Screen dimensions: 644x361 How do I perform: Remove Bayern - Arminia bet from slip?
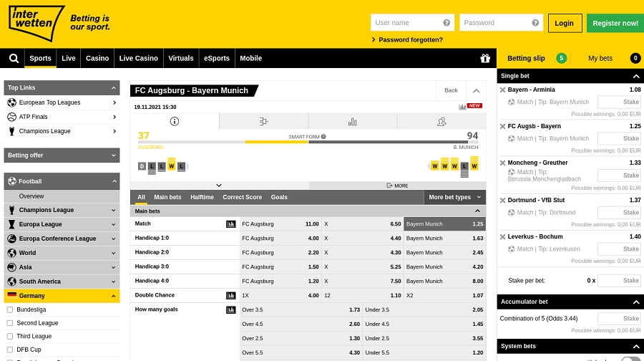pos(502,90)
